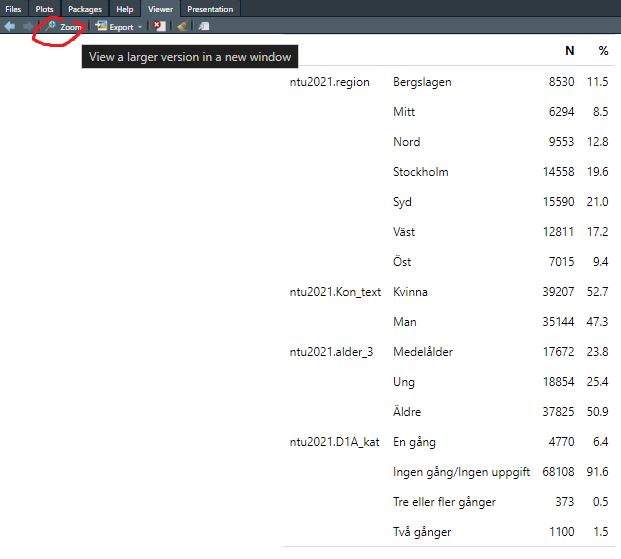Click the Man row label
Screen dimensions: 621x559
pos(405,322)
